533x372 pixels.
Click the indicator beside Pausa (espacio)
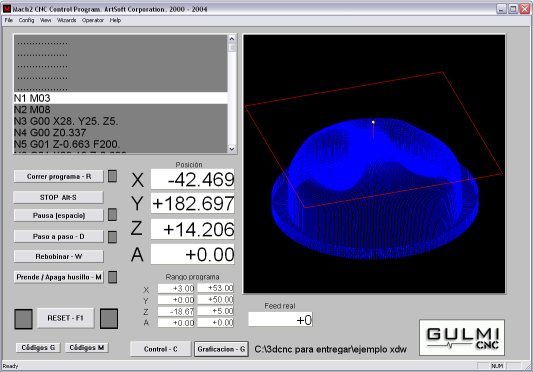113,215
